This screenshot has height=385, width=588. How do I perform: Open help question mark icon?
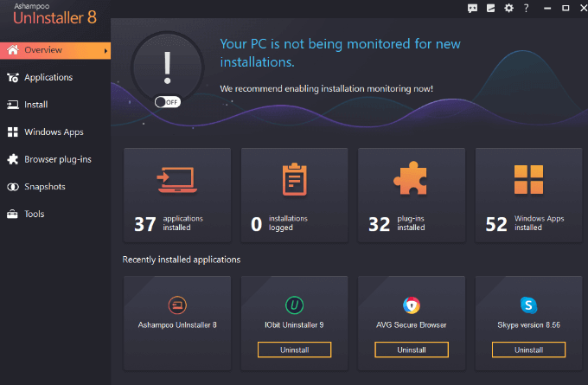pyautogui.click(x=526, y=8)
